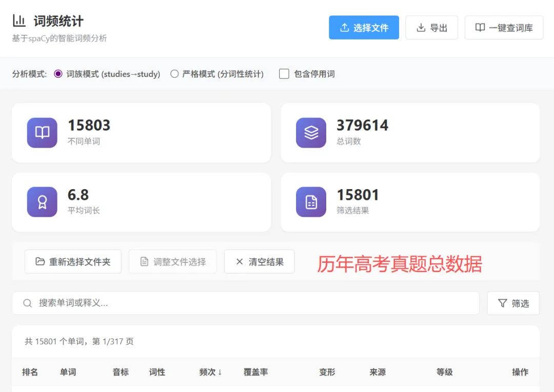Click the stacked layers icon on 总词数 card
The image size is (554, 392).
310,132
